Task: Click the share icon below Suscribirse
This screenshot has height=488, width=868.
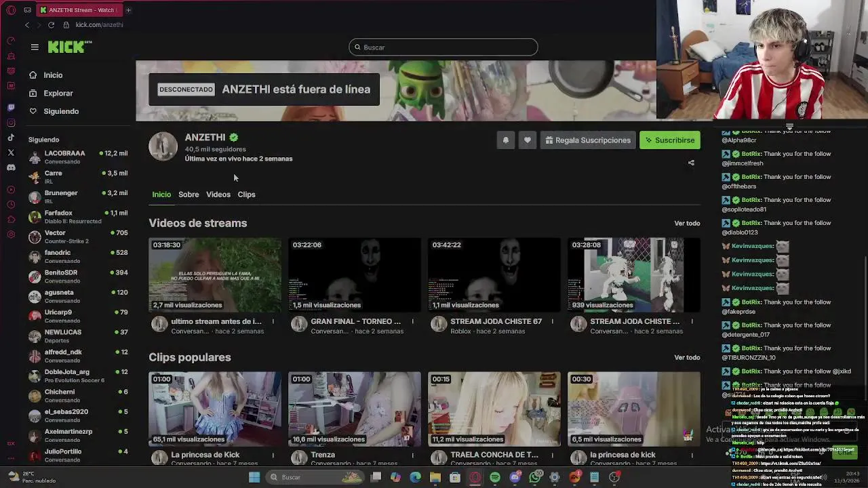Action: pos(691,163)
